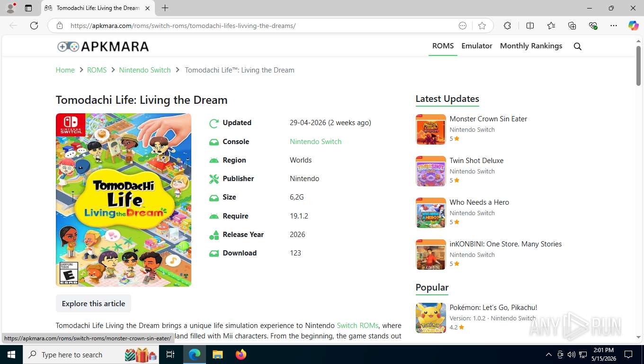Go to Home breadcrumb link
This screenshot has width=644, height=364.
pos(65,70)
